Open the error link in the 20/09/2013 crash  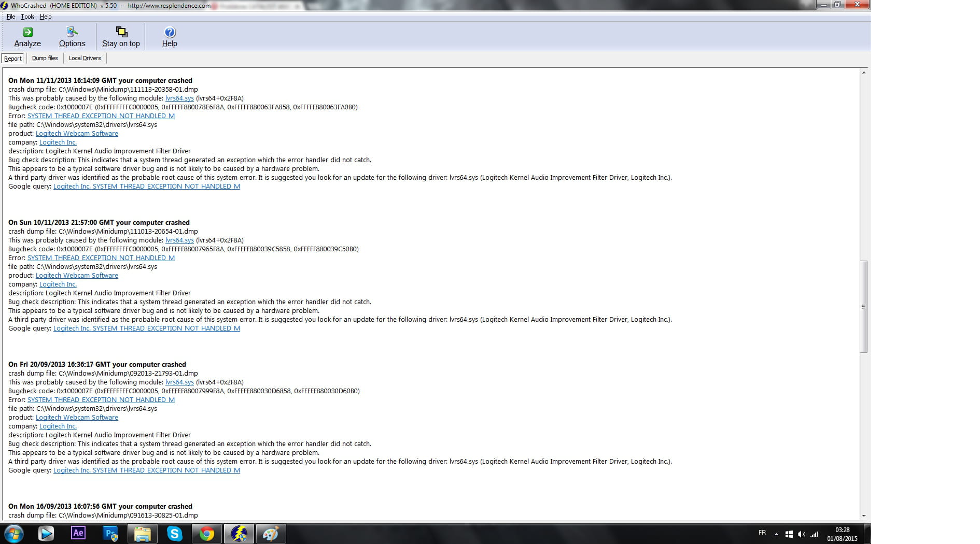click(101, 400)
